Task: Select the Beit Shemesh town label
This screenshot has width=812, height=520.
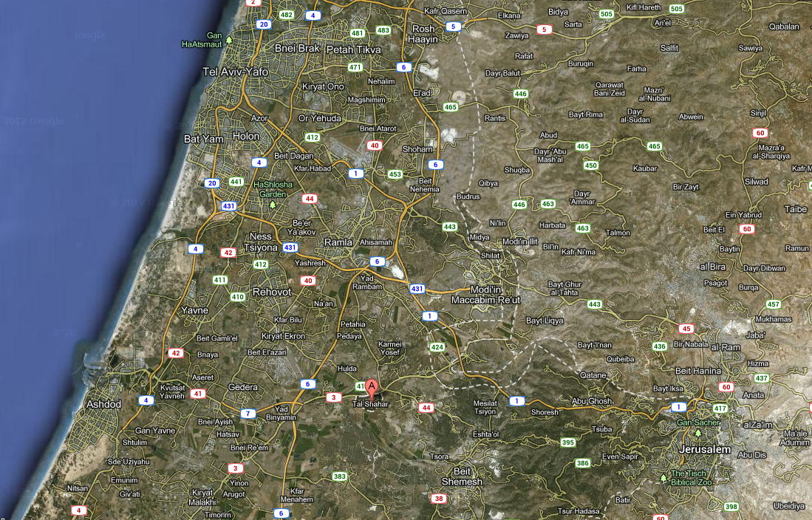Action: tap(462, 476)
